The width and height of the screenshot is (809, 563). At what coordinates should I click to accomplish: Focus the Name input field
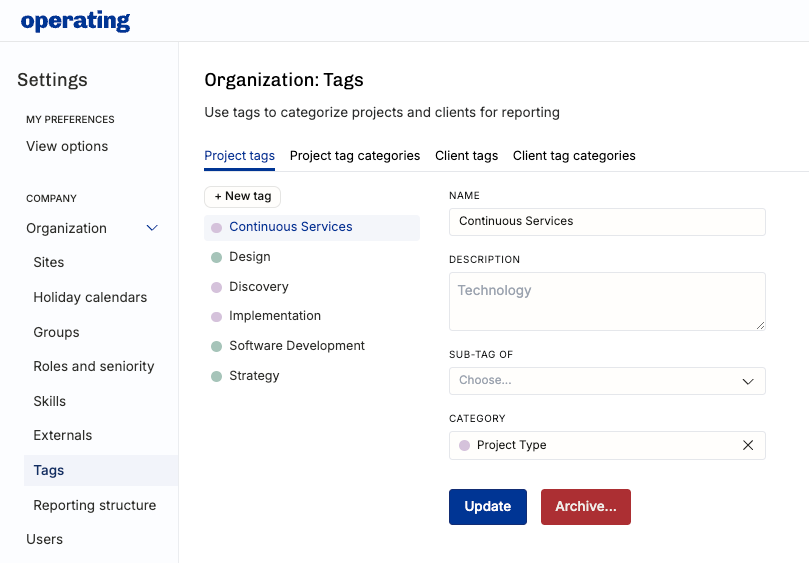pos(606,221)
